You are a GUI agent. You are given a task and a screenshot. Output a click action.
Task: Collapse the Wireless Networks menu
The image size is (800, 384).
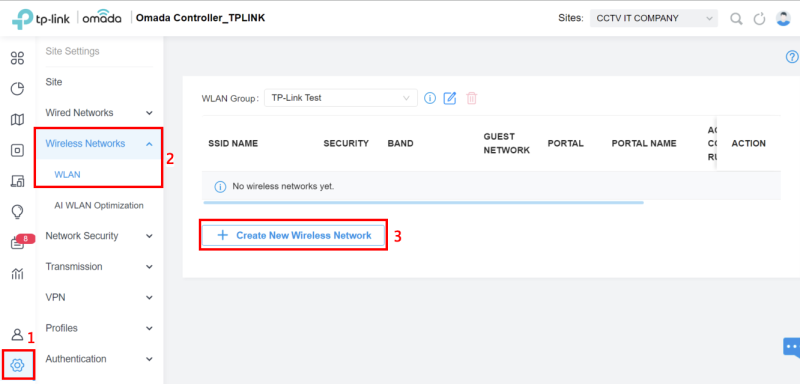tap(99, 144)
